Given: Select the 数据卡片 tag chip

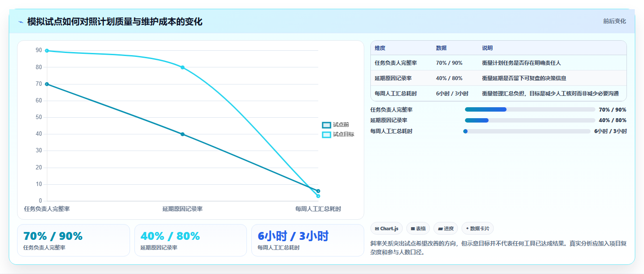Looking at the screenshot, I should click(x=478, y=228).
